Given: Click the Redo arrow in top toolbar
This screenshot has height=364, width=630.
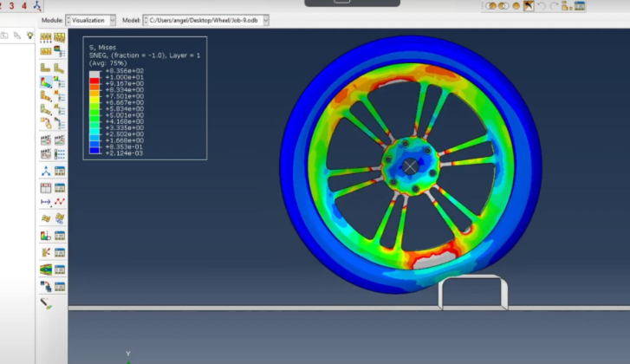Looking at the screenshot, I should tap(555, 6).
